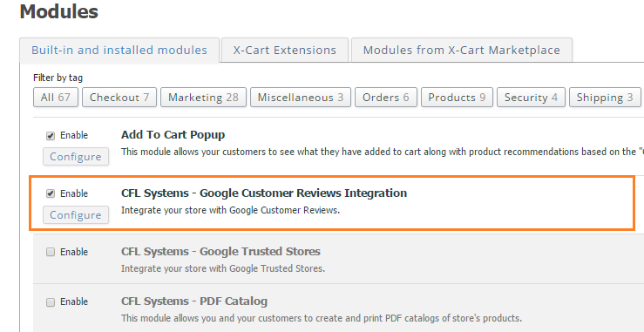The height and width of the screenshot is (332, 644).
Task: Click 'Integrate your store with Google Trusted Stores.' description
Action: coord(223,268)
